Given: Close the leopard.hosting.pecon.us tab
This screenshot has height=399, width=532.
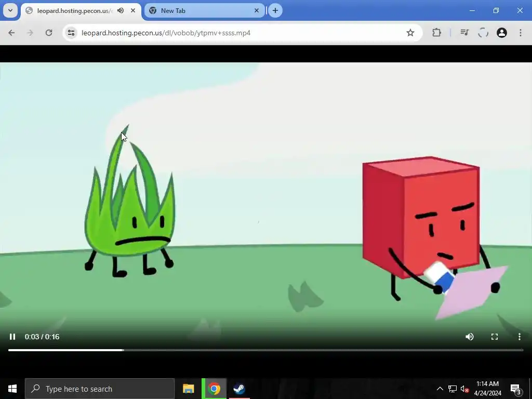Looking at the screenshot, I should pyautogui.click(x=133, y=10).
